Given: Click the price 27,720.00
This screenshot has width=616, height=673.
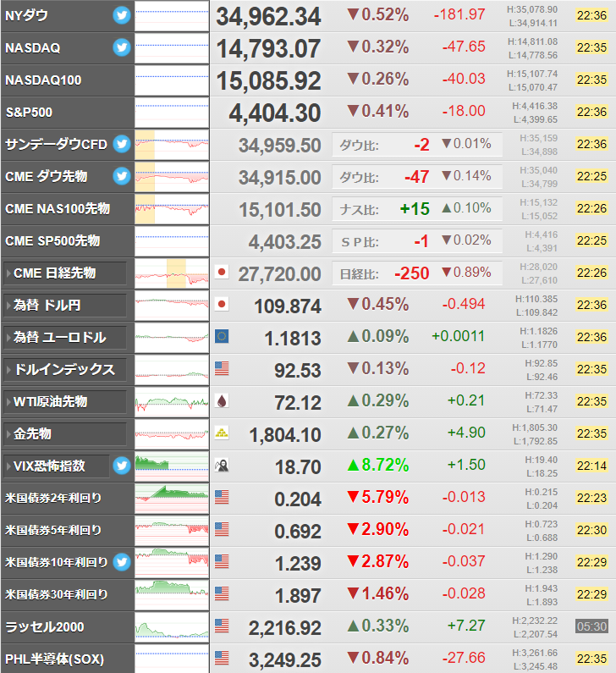Looking at the screenshot, I should click(x=280, y=274).
